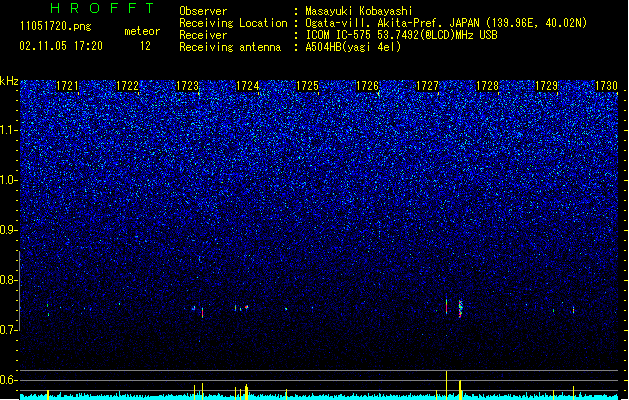Click the 1722 time axis marker
The image size is (629, 400).
pos(127,86)
